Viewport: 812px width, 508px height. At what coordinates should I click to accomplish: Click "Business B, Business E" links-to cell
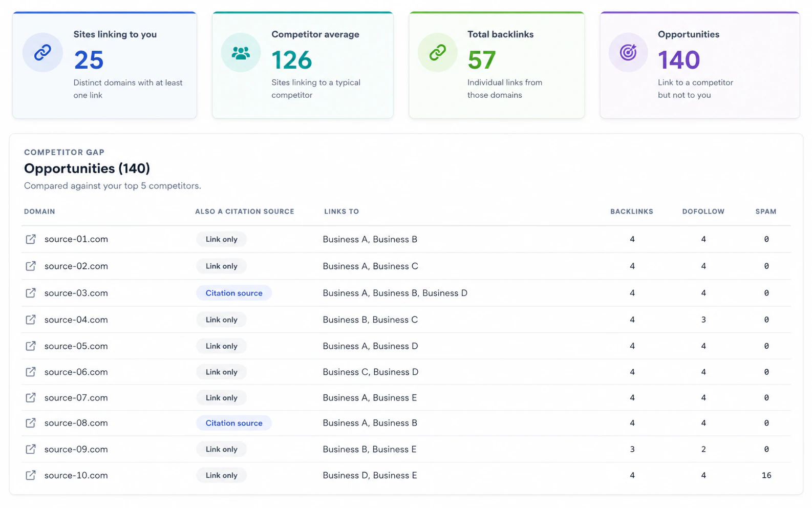pyautogui.click(x=370, y=449)
